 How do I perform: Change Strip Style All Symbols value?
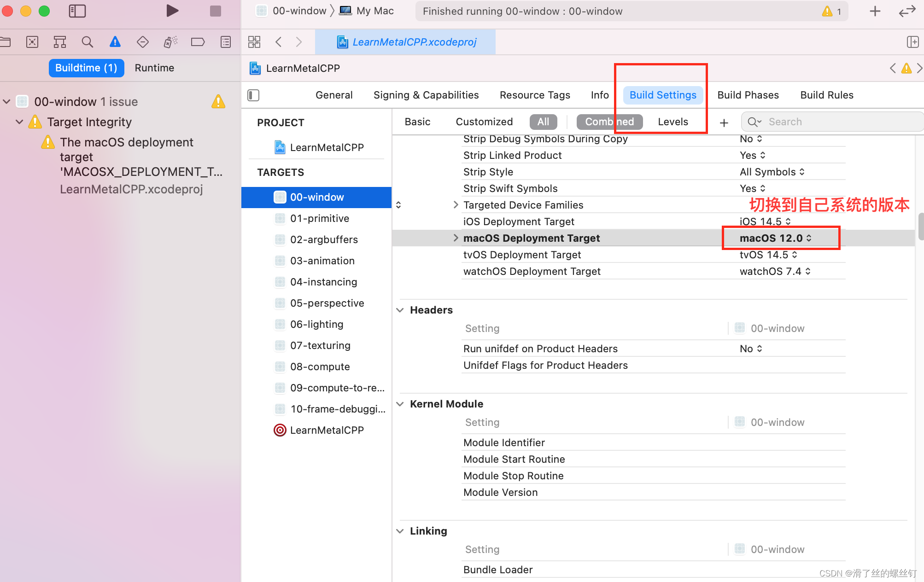[x=772, y=172]
